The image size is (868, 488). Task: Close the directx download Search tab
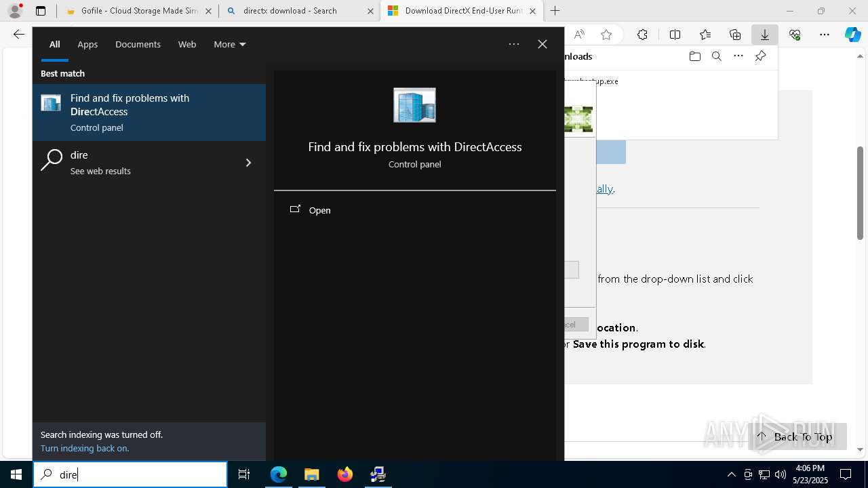(370, 11)
